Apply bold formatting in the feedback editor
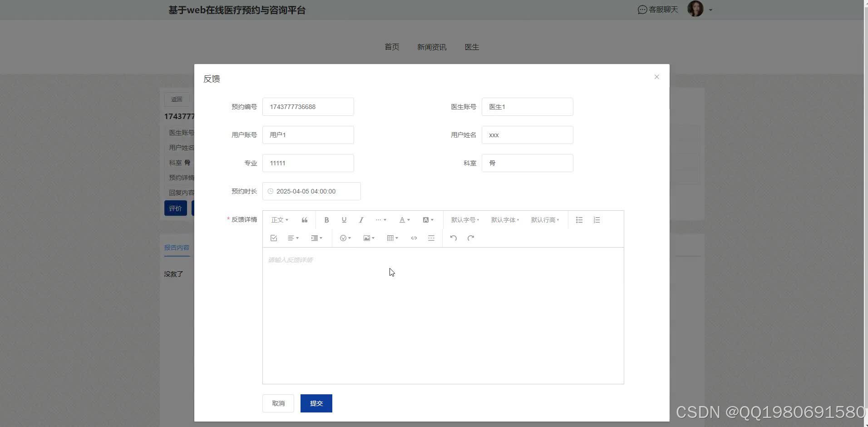 pos(326,220)
